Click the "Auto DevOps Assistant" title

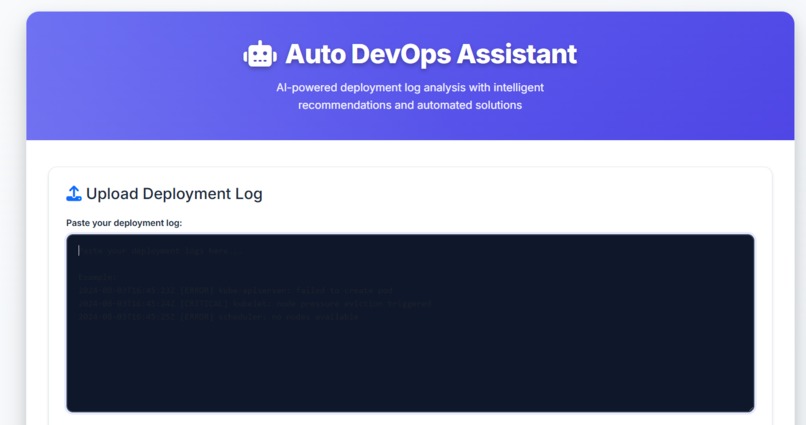(x=431, y=54)
